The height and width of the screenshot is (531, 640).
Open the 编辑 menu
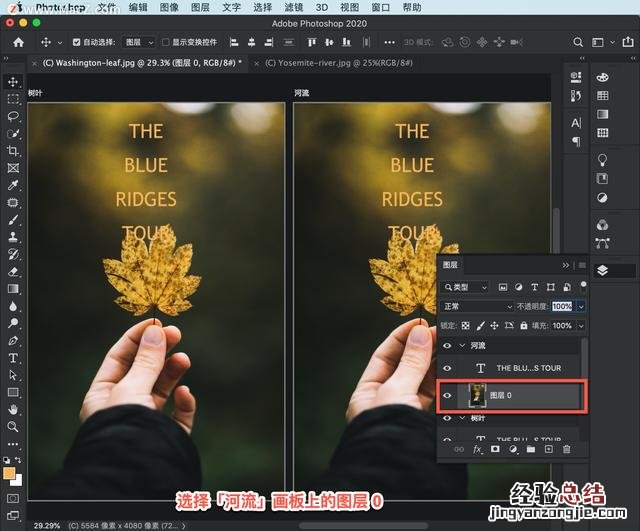point(138,7)
